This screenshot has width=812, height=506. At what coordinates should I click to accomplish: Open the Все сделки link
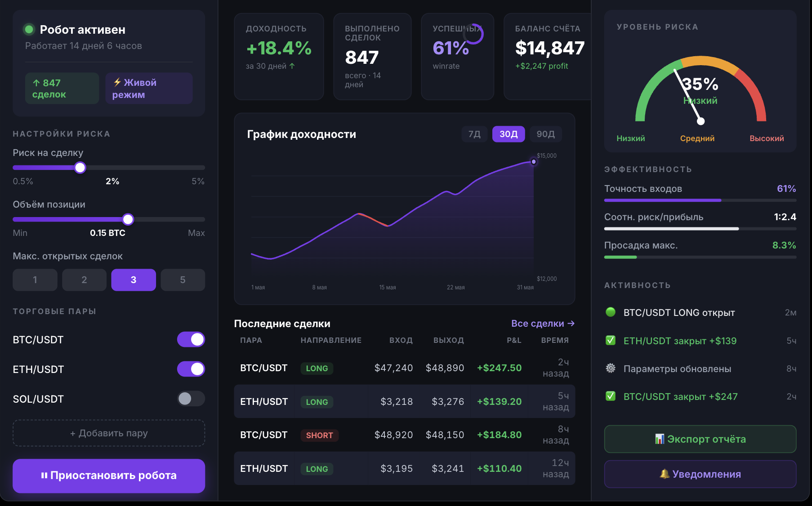543,324
